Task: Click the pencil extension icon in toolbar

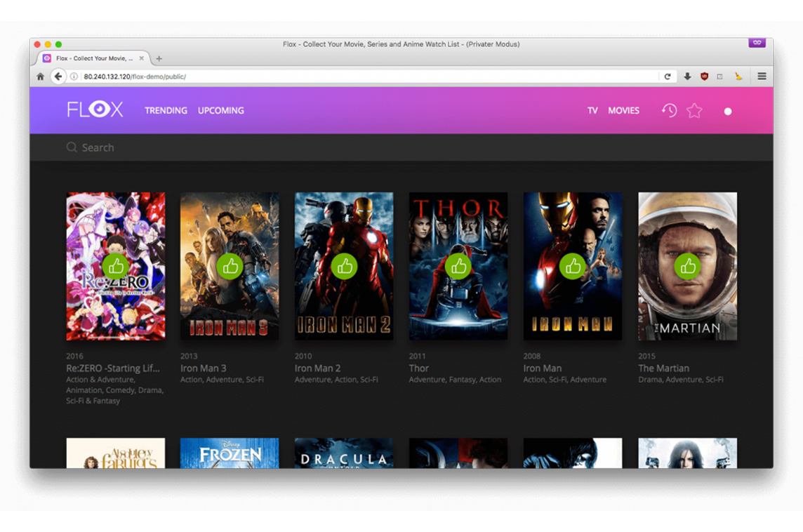Action: (x=738, y=77)
